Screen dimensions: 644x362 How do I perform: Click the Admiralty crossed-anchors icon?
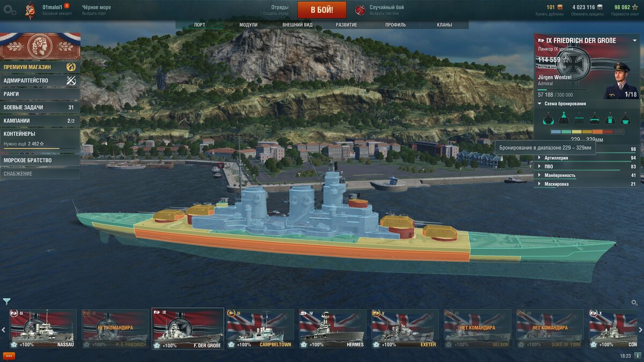[71, 80]
